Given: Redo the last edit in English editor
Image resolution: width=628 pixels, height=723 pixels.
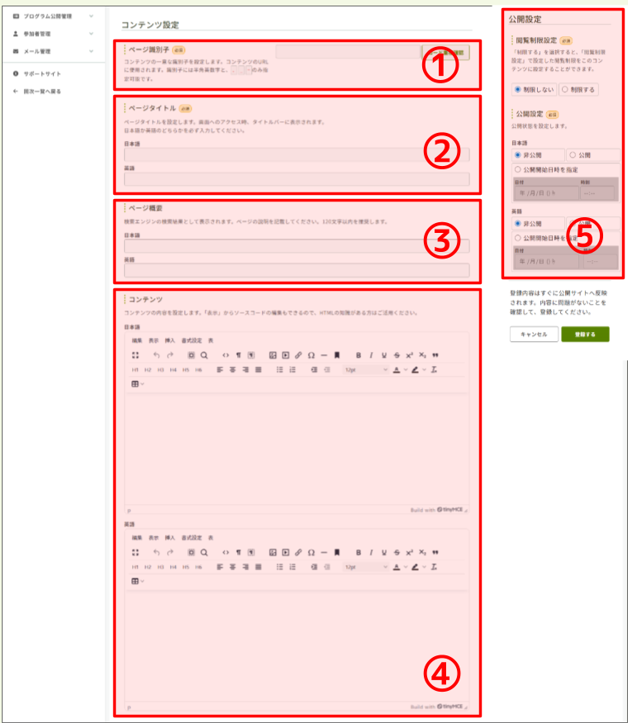Looking at the screenshot, I should [170, 552].
